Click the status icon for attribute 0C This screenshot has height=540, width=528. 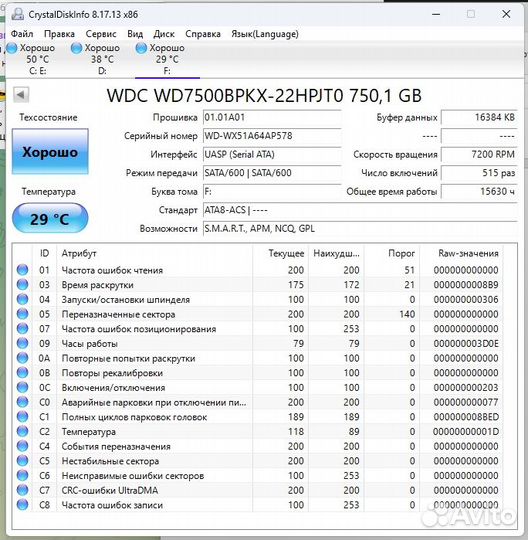click(x=22, y=387)
